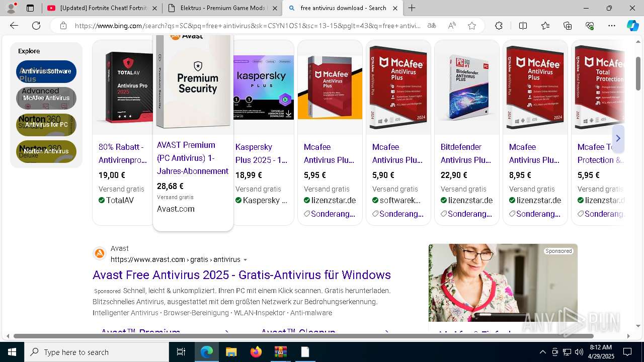Screen dimensions: 644x362
Task: Select Antivirus for PC explore pill
Action: click(46, 125)
